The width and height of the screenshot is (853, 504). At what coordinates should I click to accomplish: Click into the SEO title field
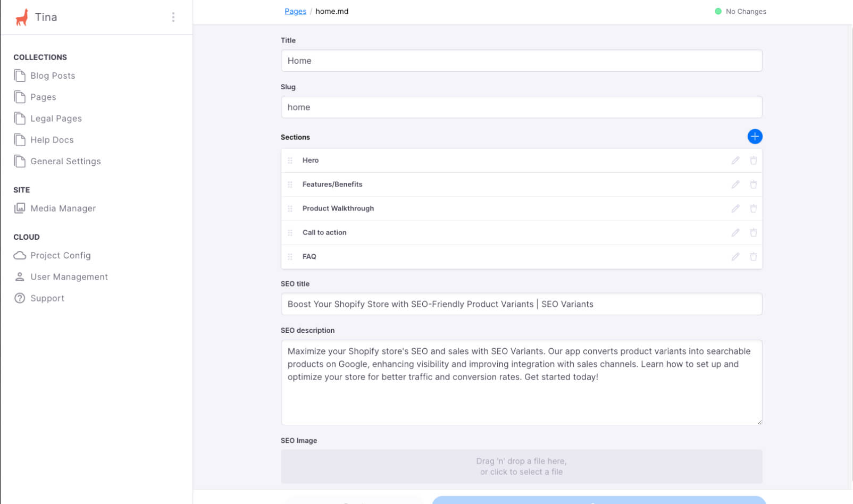(521, 304)
